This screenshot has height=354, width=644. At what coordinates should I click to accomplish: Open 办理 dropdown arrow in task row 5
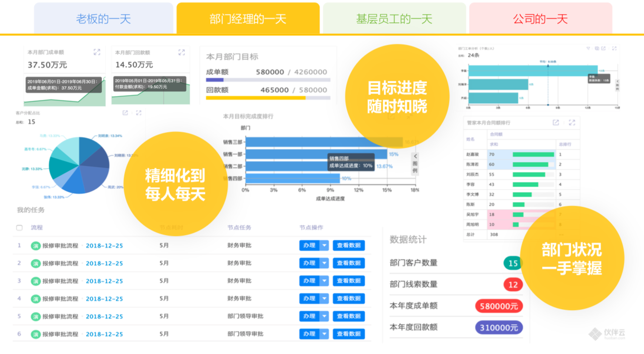[x=325, y=316]
